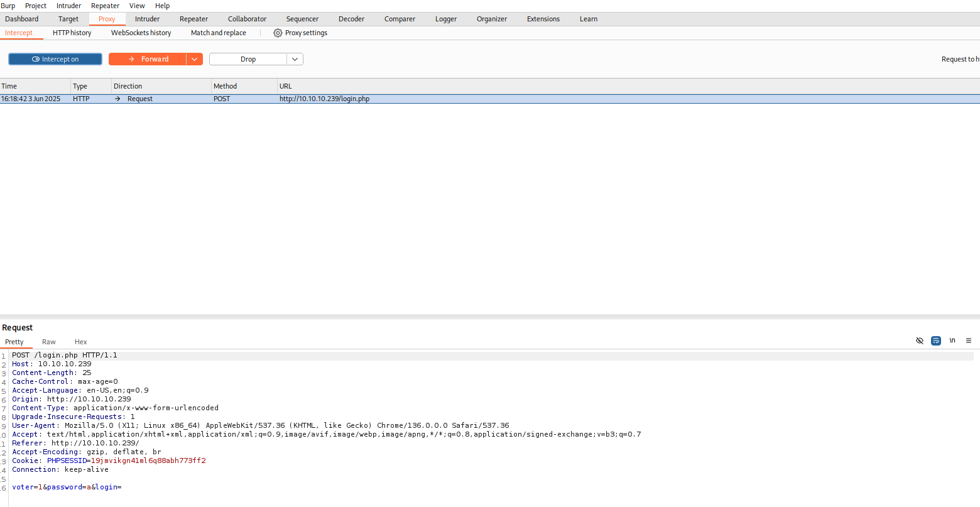Image resolution: width=980 pixels, height=507 pixels.
Task: Select the intercepted POST login.php row
Action: click(x=324, y=99)
